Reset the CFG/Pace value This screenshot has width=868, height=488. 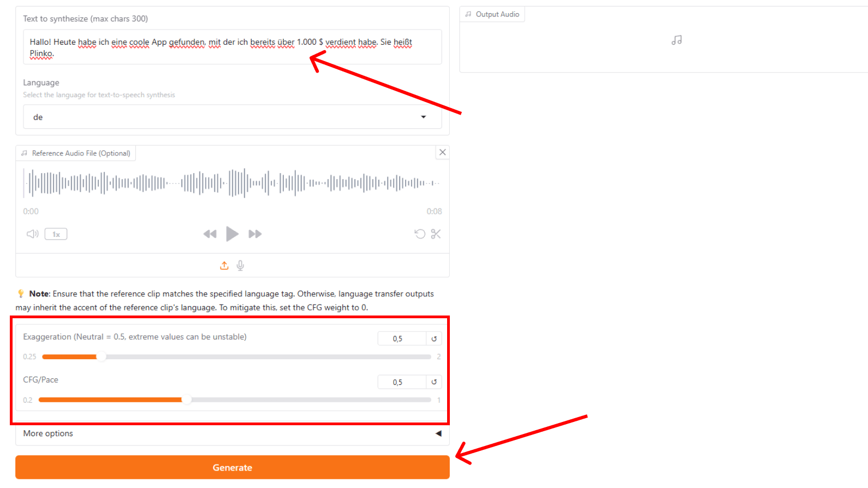434,382
